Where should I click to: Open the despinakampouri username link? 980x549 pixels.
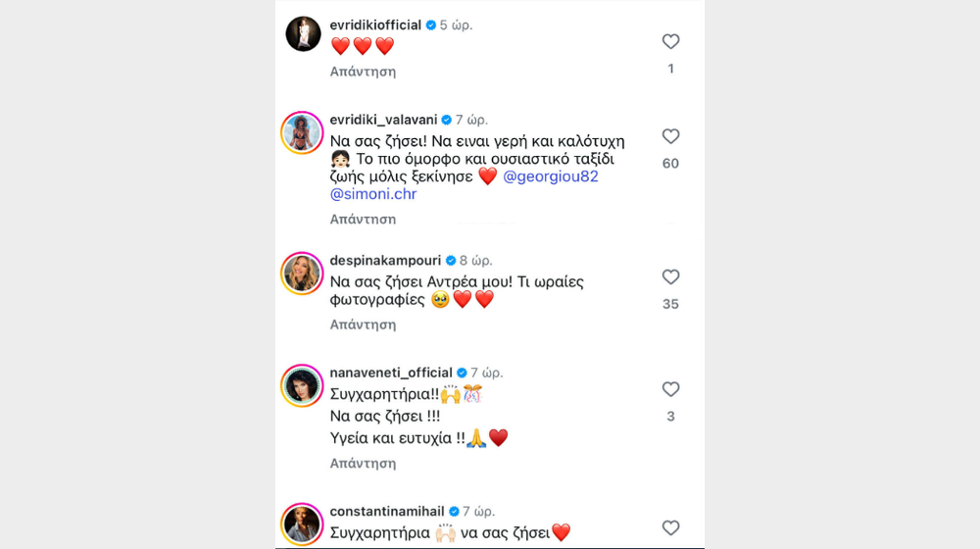386,261
